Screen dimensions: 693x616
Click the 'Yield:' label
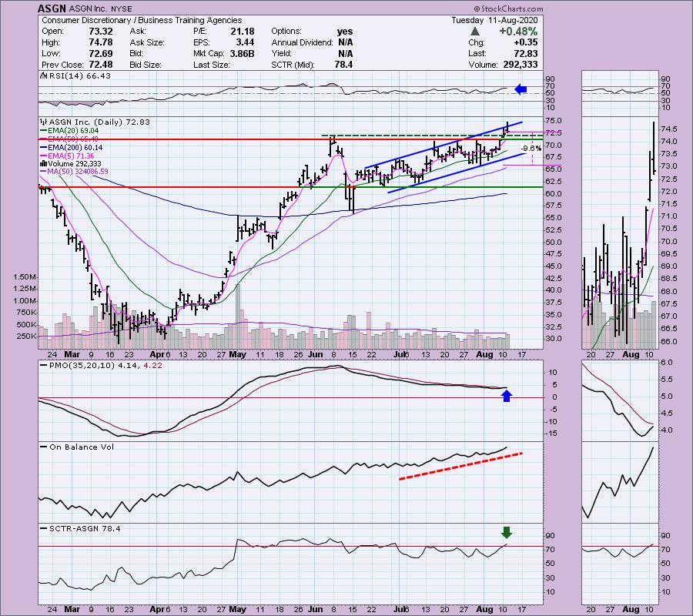tap(282, 53)
